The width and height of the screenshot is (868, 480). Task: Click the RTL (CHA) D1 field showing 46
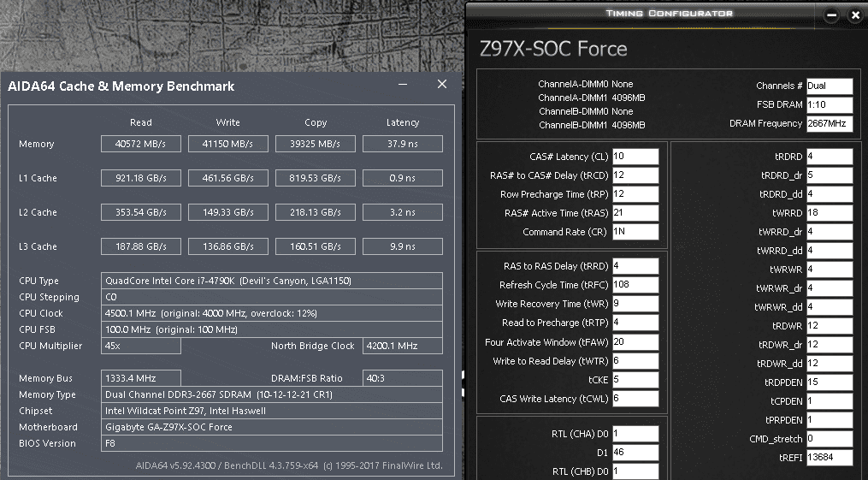click(635, 453)
